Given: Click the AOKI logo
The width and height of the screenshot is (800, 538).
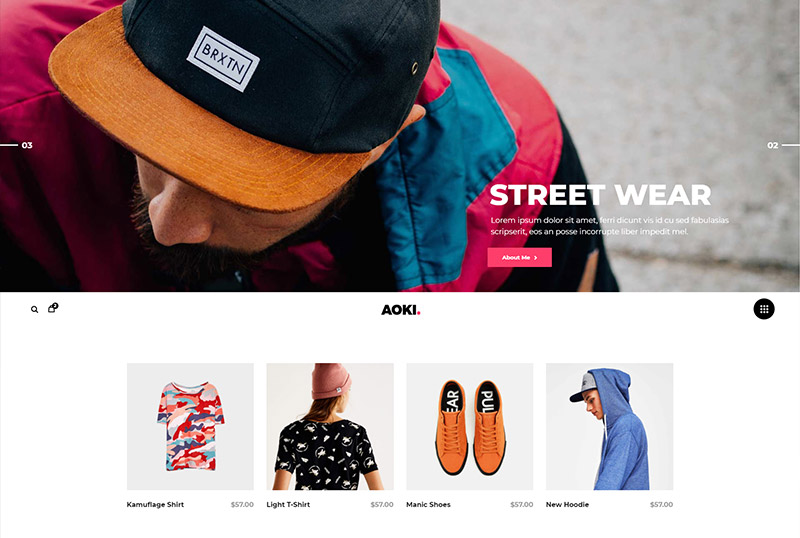Looking at the screenshot, I should coord(401,310).
